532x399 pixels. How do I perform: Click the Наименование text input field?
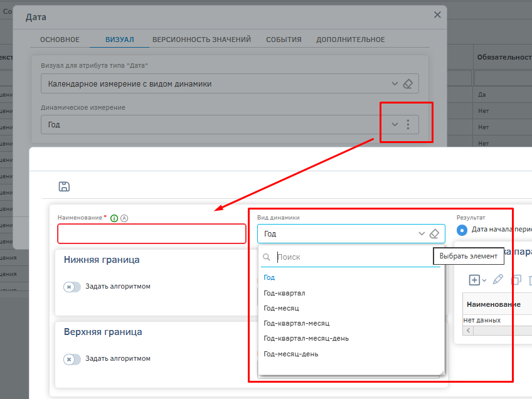click(x=152, y=234)
